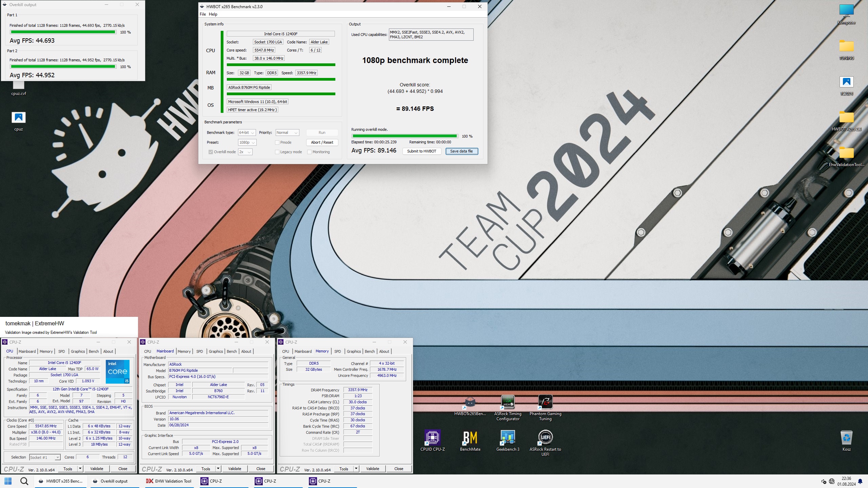The height and width of the screenshot is (488, 868).
Task: Launch HWBOTx265Bench desktop shortcut
Action: 470,406
